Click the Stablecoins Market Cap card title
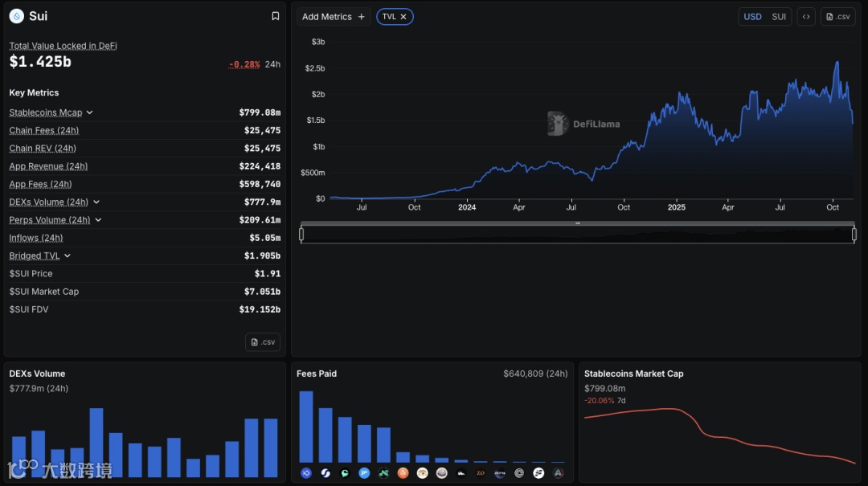The height and width of the screenshot is (486, 868). [634, 374]
